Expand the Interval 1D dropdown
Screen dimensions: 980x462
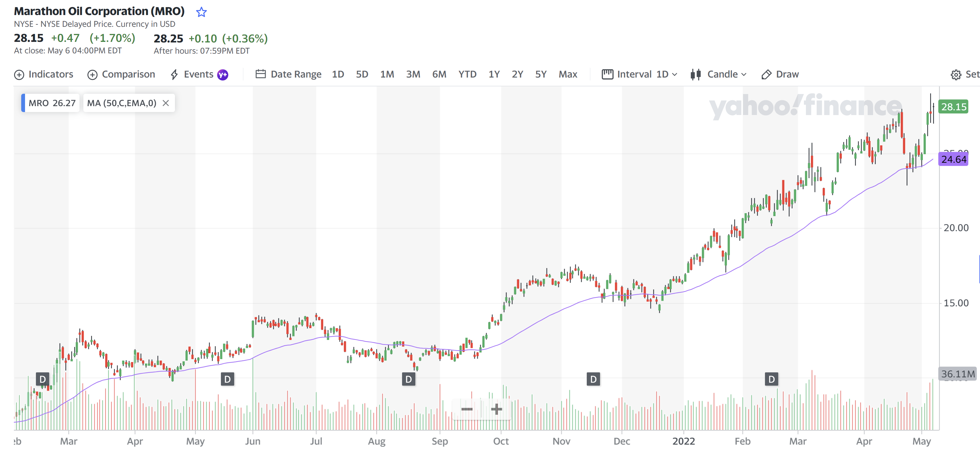[x=667, y=74]
